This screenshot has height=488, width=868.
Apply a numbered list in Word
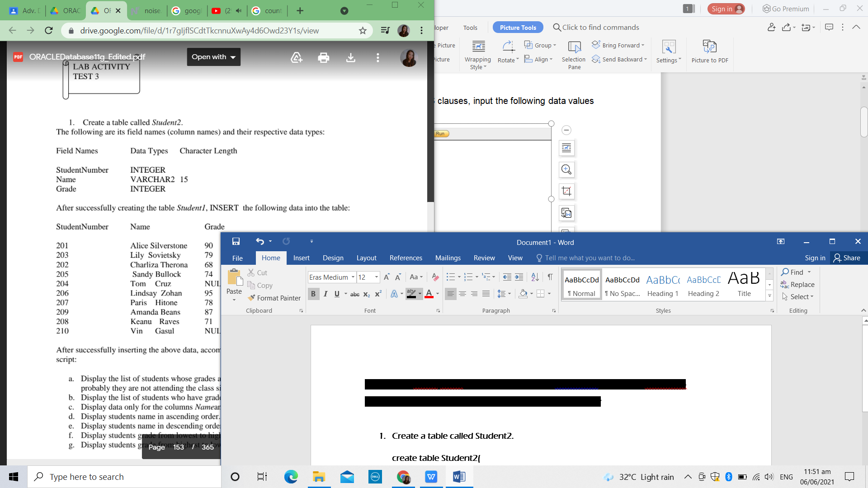click(468, 277)
